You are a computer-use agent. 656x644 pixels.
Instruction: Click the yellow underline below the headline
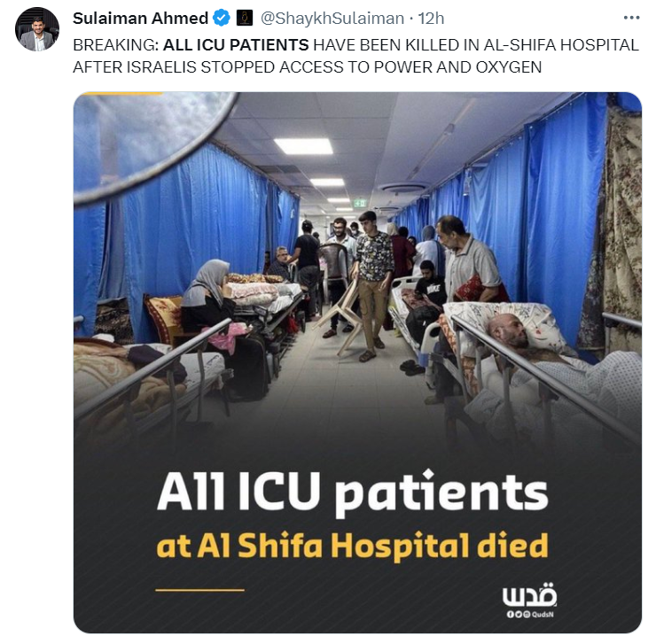point(200,590)
